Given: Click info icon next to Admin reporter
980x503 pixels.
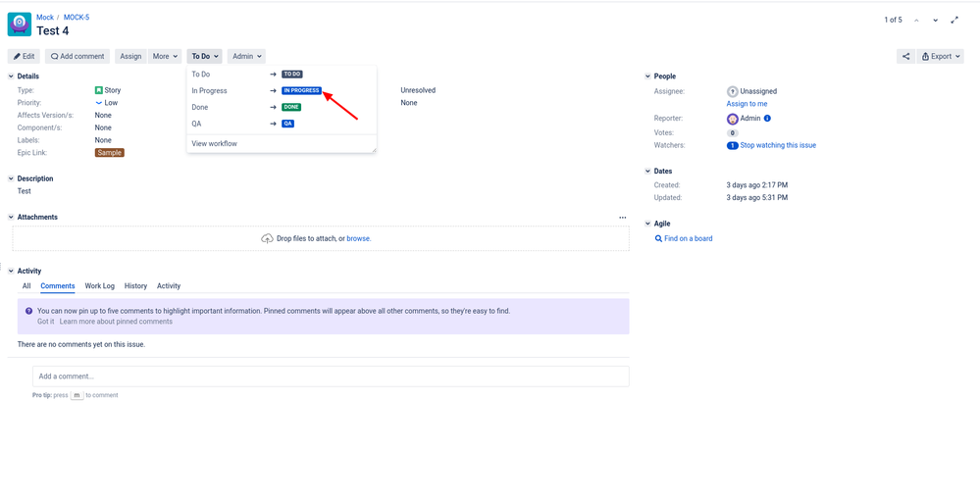Looking at the screenshot, I should point(767,118).
